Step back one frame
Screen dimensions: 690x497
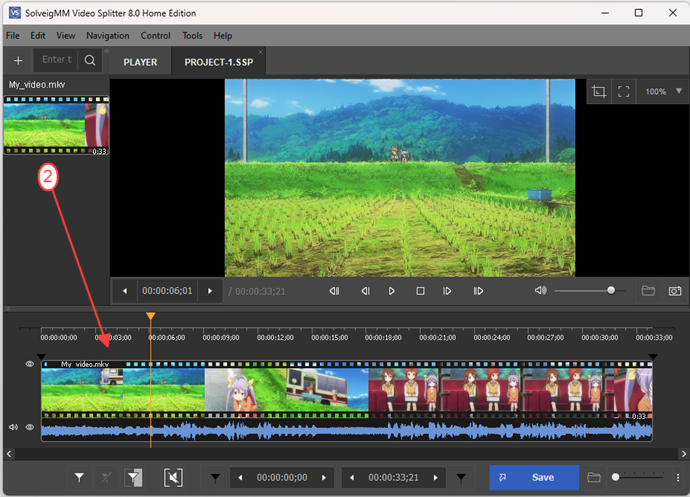pyautogui.click(x=365, y=291)
